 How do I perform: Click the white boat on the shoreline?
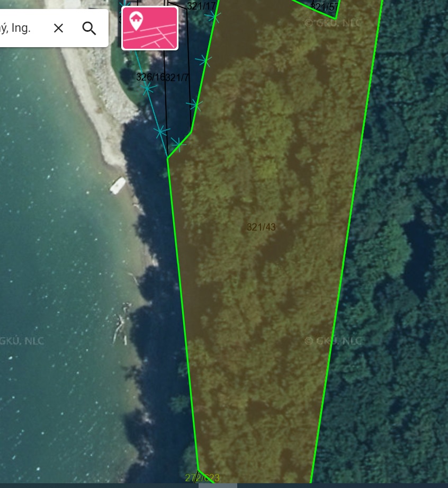coord(118,185)
